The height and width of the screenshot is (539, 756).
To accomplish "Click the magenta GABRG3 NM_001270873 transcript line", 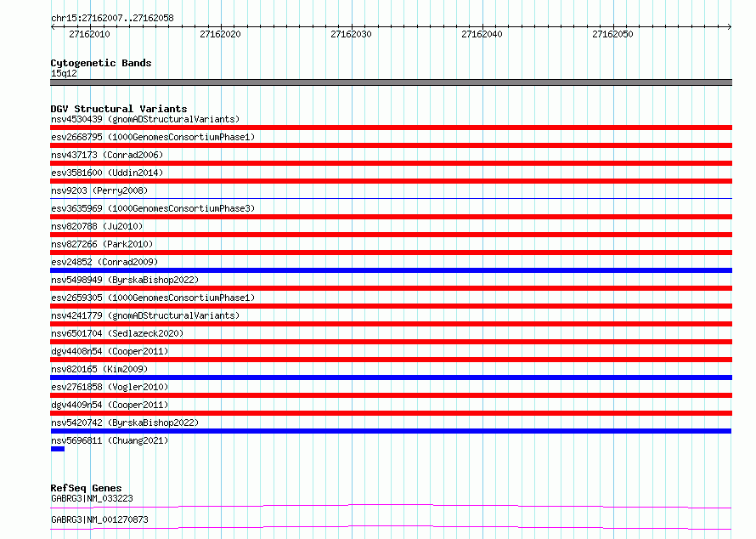I will click(391, 527).
